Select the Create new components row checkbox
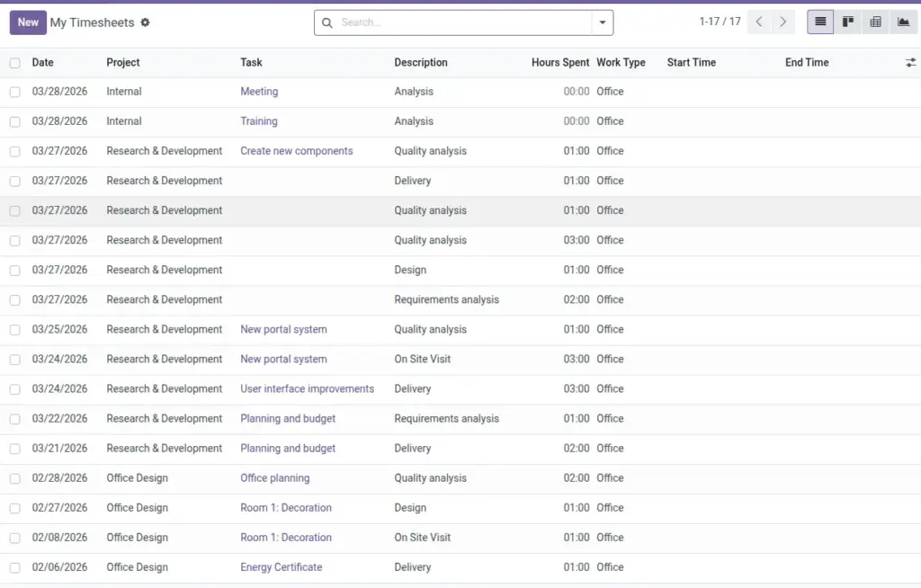 14,152
